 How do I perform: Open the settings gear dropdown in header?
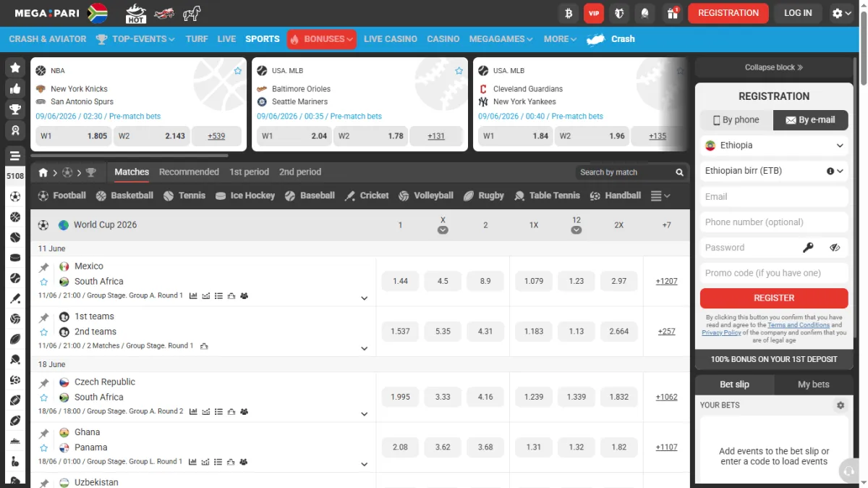pyautogui.click(x=841, y=13)
